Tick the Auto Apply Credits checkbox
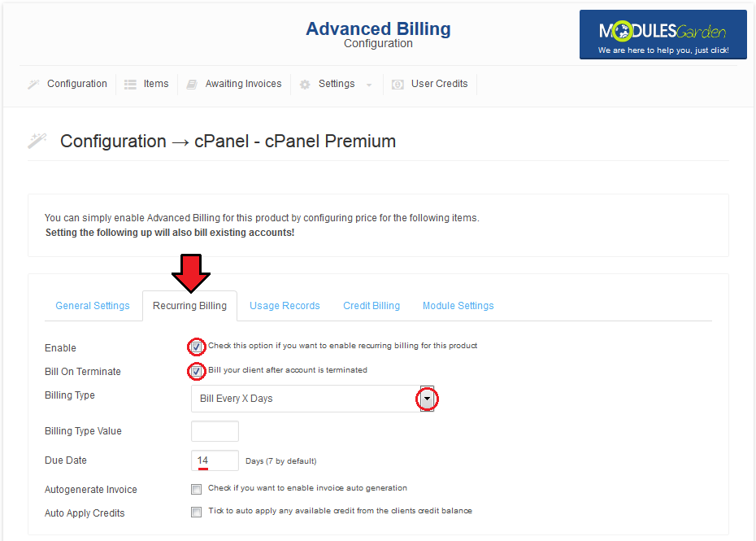 [x=196, y=512]
